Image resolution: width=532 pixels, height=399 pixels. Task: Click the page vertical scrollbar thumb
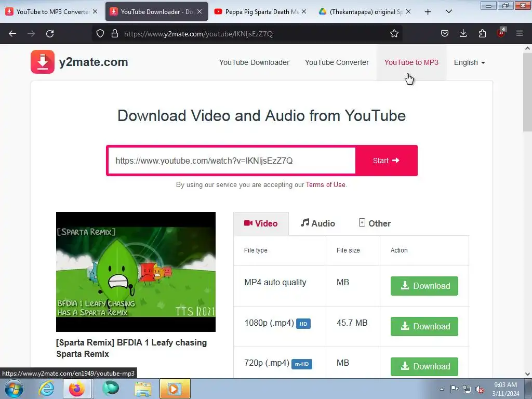(x=527, y=92)
